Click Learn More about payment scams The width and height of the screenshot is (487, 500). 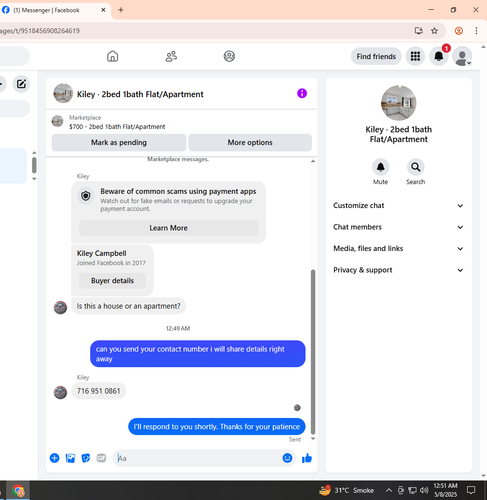(x=168, y=228)
